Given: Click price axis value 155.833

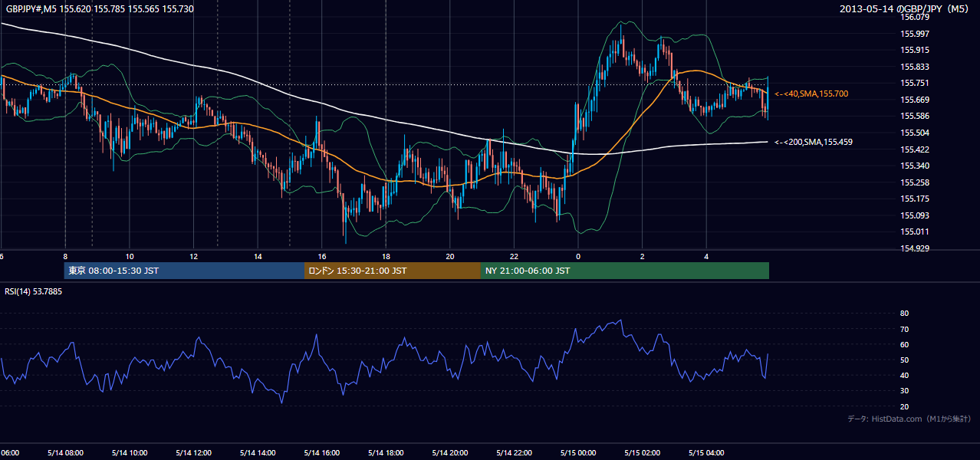Looking at the screenshot, I should pos(915,67).
